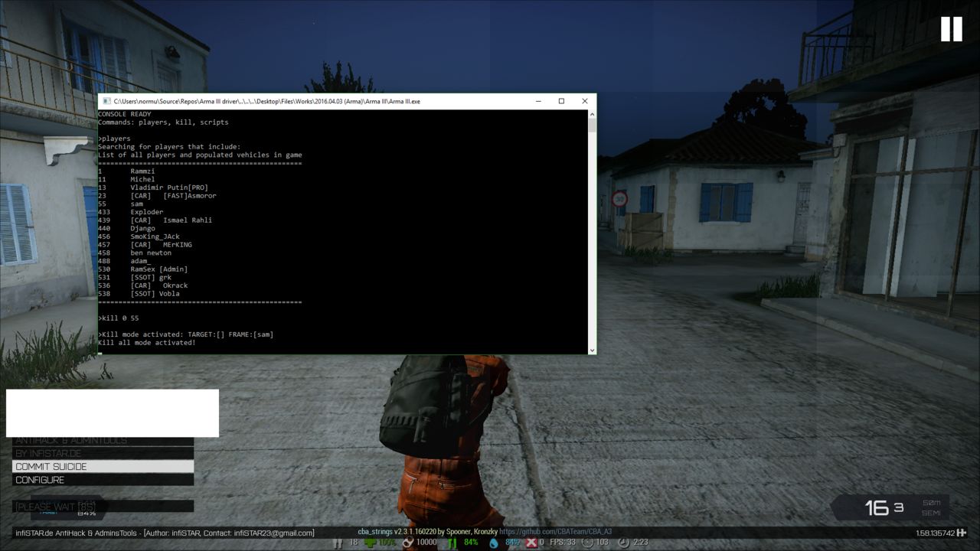Close the Arma III.exe console window
The height and width of the screenshot is (551, 980).
585,101
